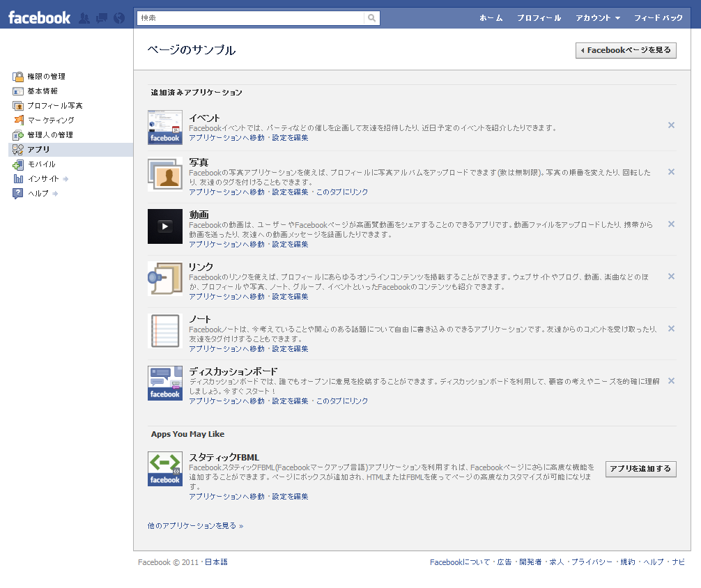Click the 写真 app icon
The image size is (701, 588).
[x=165, y=175]
